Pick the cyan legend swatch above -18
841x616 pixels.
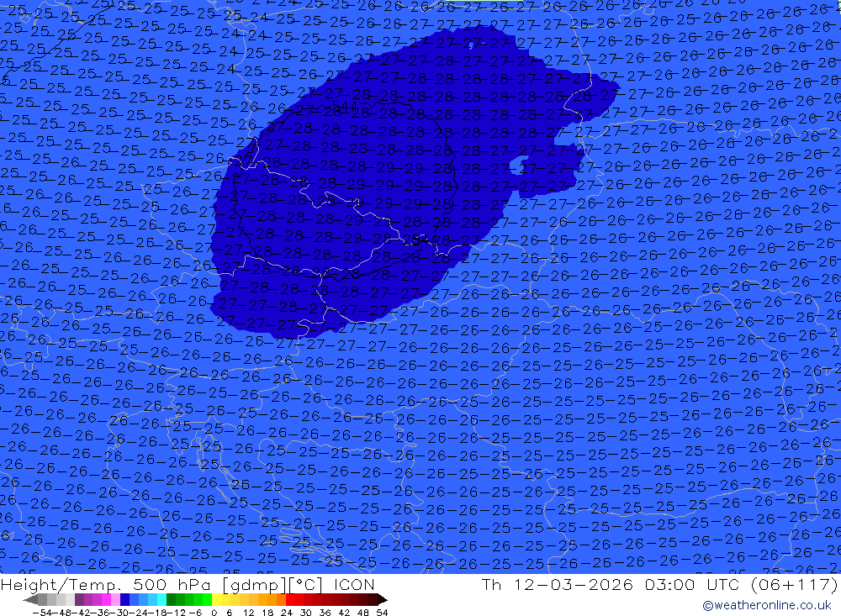161,600
